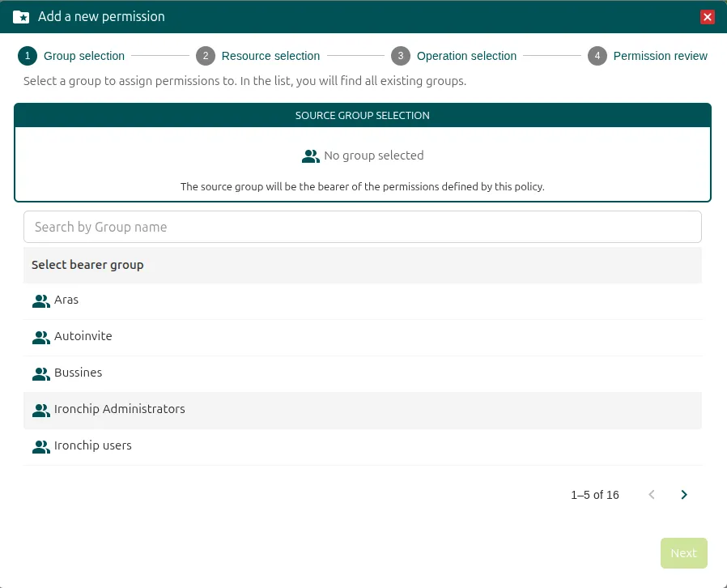Click the step 1 circle for Group selection
This screenshot has width=727, height=588.
[28, 56]
